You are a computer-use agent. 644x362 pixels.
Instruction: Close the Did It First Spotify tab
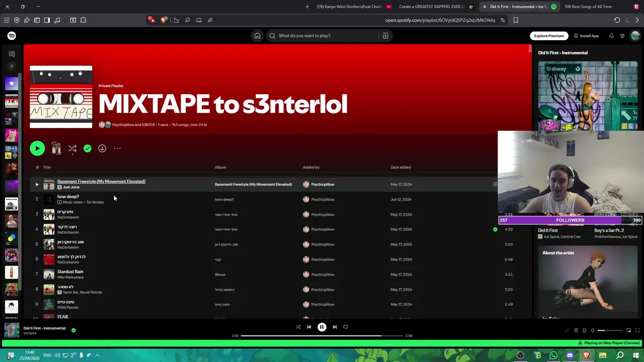[x=485, y=7]
